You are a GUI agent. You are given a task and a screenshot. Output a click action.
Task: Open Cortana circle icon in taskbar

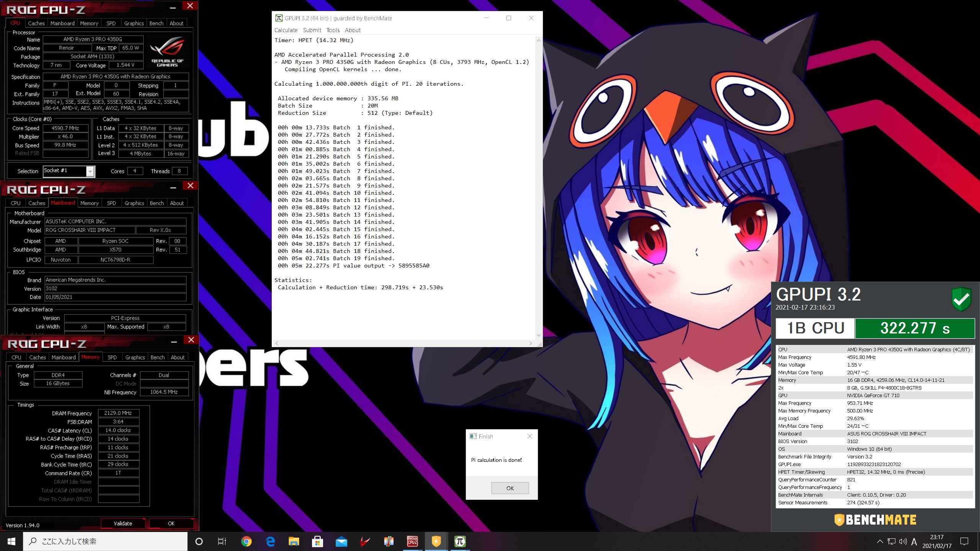tap(199, 541)
